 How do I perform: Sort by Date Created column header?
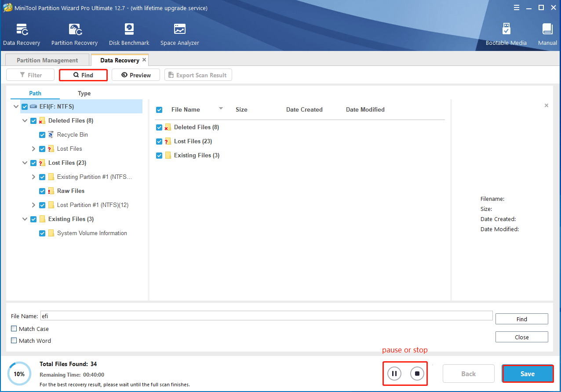tap(304, 109)
